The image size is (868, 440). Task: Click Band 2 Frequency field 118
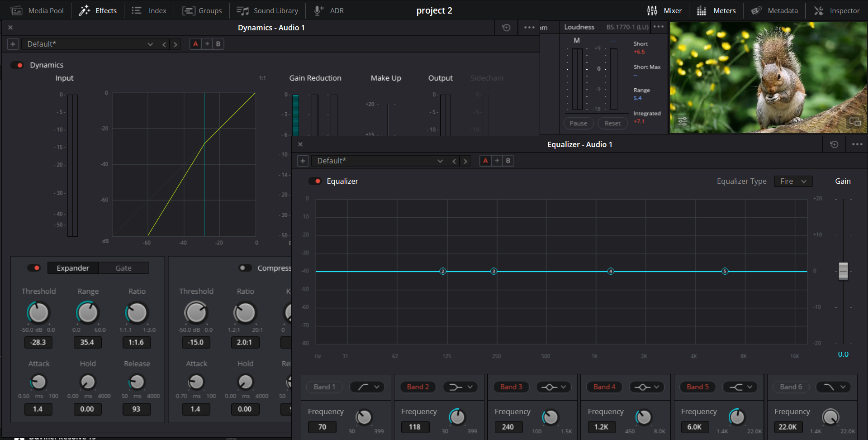click(x=415, y=427)
